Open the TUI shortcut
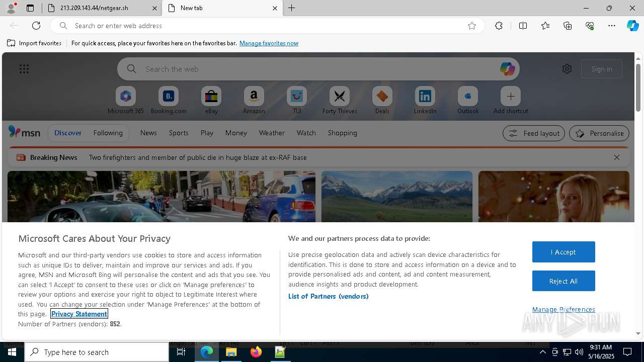The width and height of the screenshot is (644, 362). [297, 101]
